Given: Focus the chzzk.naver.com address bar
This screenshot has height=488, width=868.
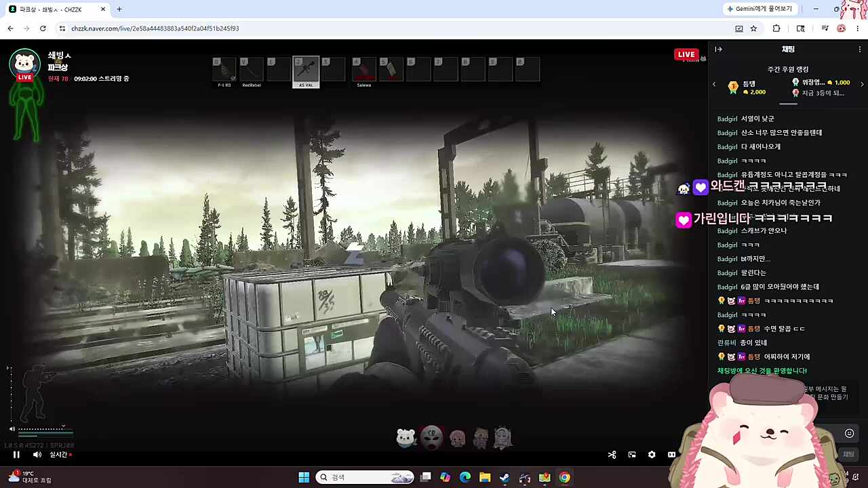Looking at the screenshot, I should click(393, 28).
